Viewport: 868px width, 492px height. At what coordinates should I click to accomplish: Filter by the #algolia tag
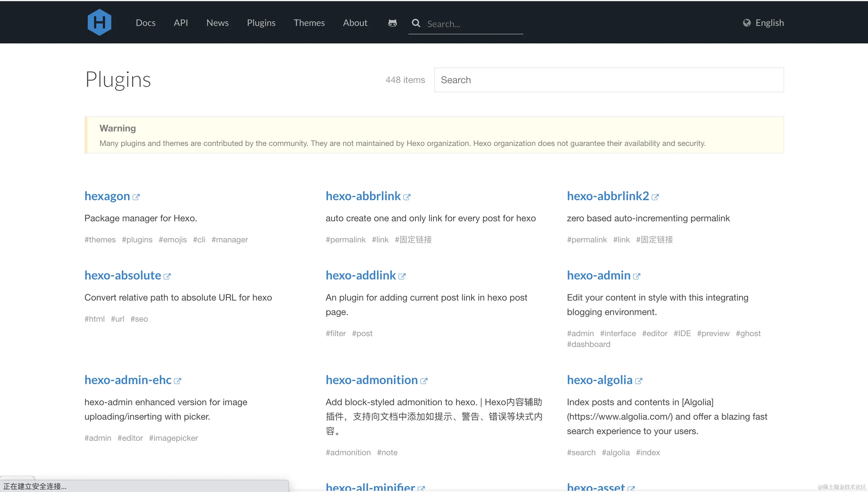click(x=616, y=453)
